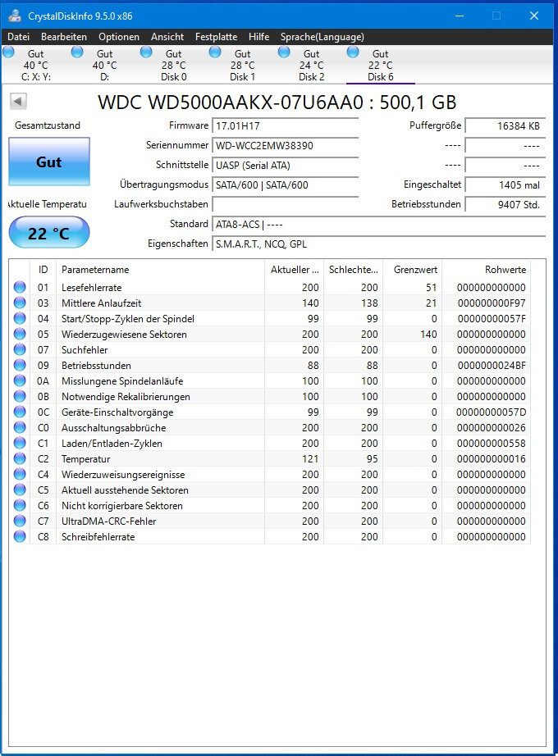Click the Seriennummer field
The width and height of the screenshot is (558, 756).
286,146
